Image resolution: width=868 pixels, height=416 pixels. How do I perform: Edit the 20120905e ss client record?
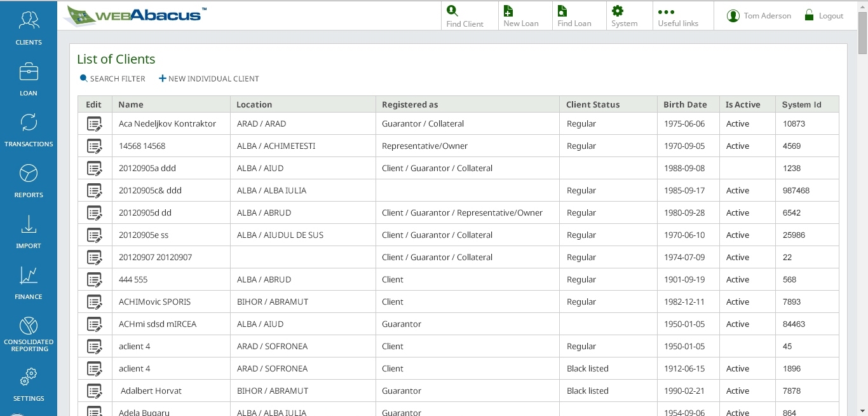(94, 235)
